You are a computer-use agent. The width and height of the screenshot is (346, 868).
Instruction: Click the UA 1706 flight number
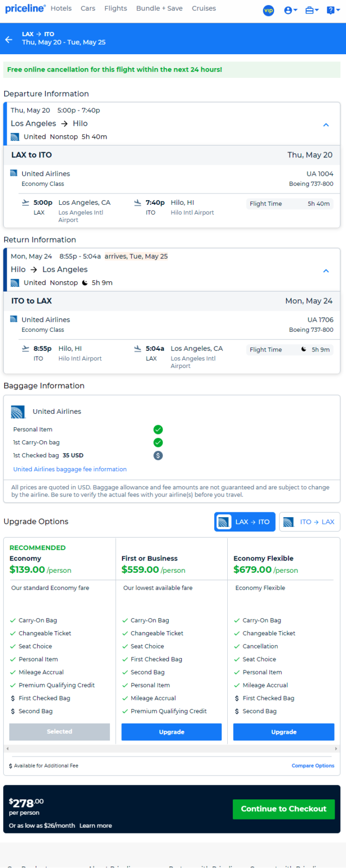click(320, 320)
